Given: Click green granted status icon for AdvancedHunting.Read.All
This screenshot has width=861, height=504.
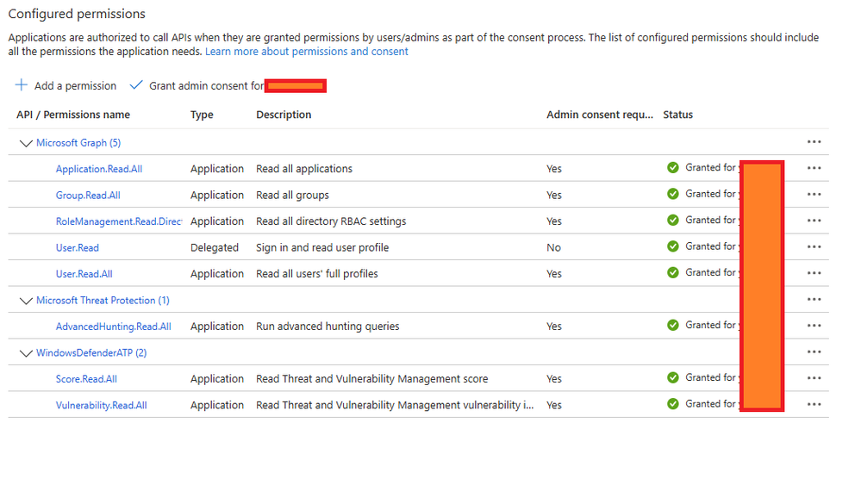Looking at the screenshot, I should (x=672, y=325).
